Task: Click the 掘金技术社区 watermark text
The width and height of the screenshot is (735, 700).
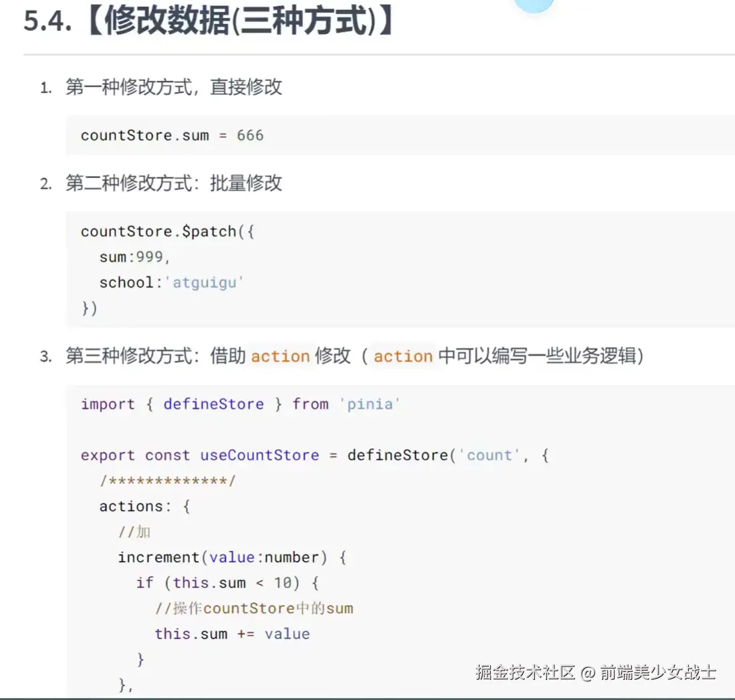Action: (x=526, y=673)
